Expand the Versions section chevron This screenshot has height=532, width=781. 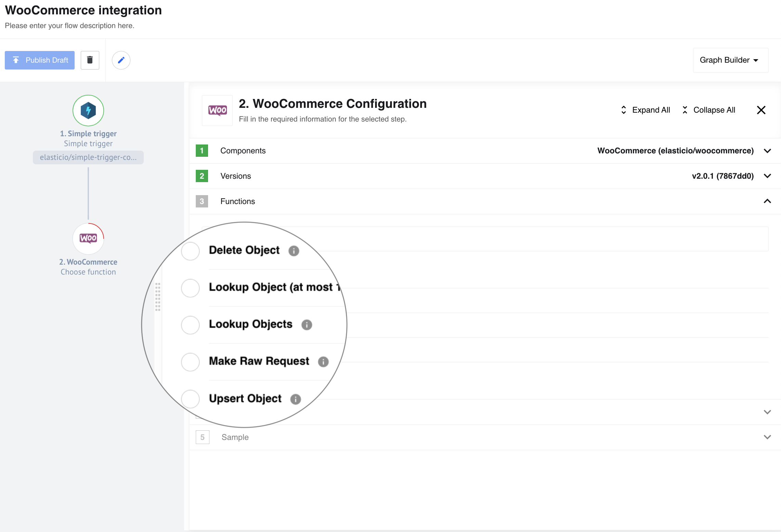coord(767,176)
